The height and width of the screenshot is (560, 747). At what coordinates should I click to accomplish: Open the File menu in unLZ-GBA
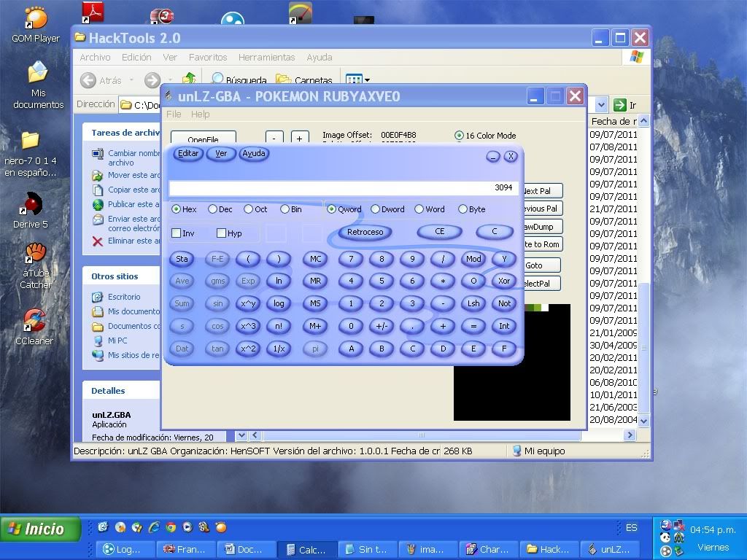coord(174,114)
